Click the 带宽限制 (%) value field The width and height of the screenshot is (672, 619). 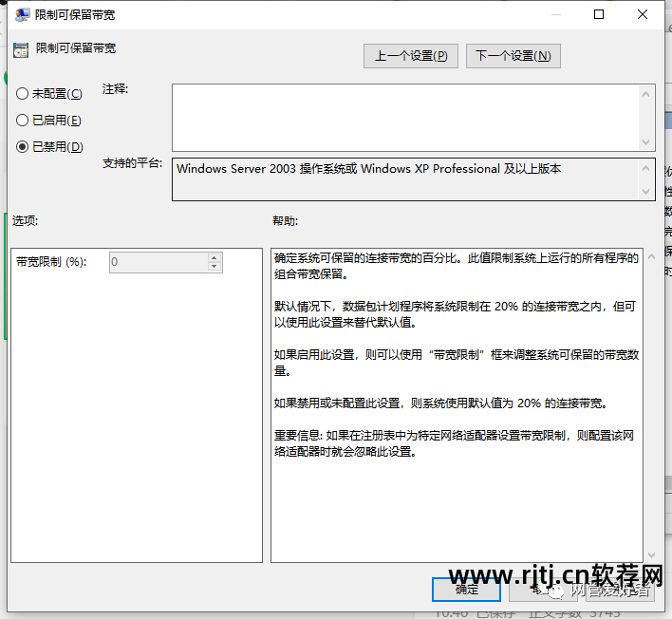(159, 262)
